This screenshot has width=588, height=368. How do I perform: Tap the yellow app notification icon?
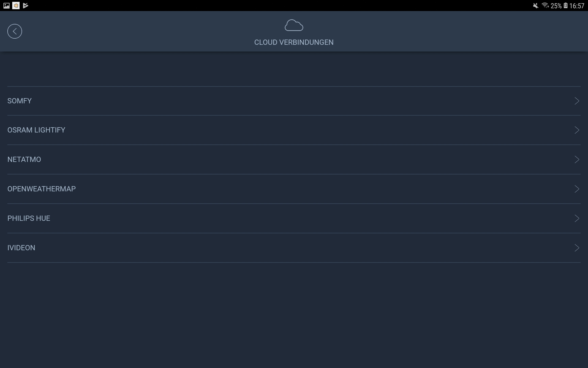[16, 6]
